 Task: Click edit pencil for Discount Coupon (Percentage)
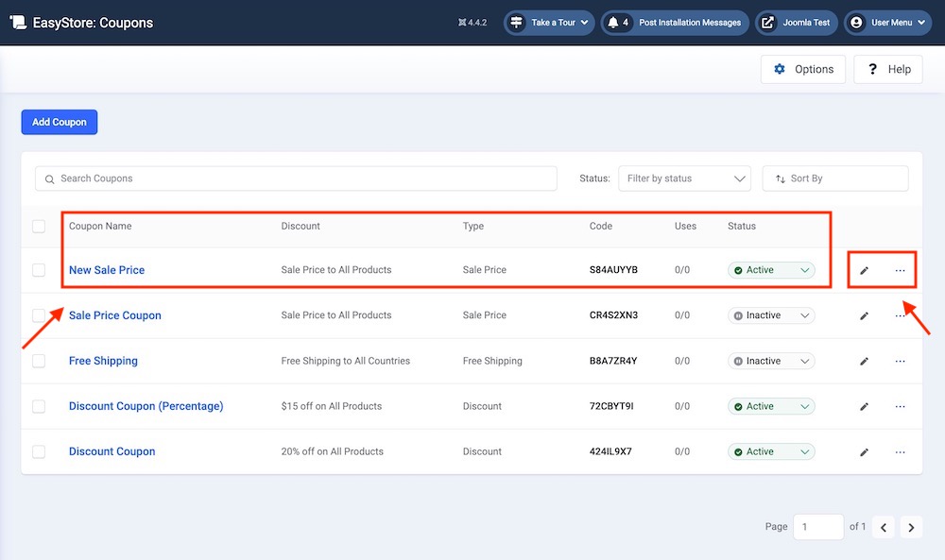[x=864, y=407]
